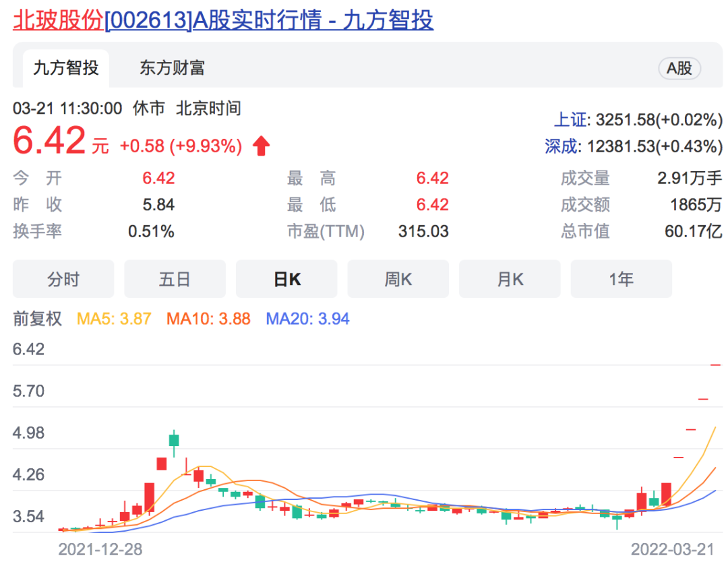Viewport: 728px width, 564px height.
Task: Select the 日K daily candlestick view
Action: coord(286,278)
